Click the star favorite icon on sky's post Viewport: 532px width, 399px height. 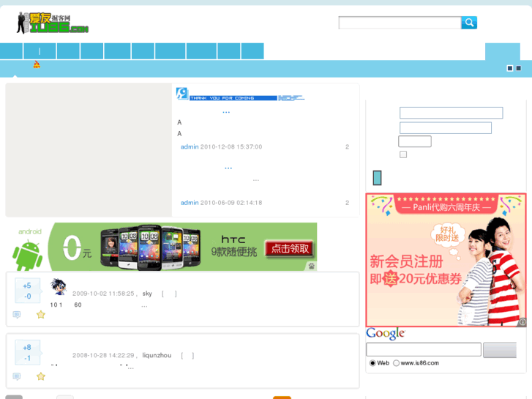41,315
